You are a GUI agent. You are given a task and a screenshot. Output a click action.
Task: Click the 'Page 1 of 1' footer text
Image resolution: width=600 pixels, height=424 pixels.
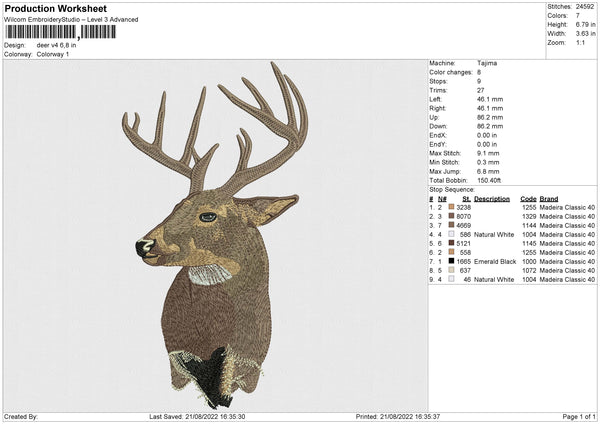[579, 417]
